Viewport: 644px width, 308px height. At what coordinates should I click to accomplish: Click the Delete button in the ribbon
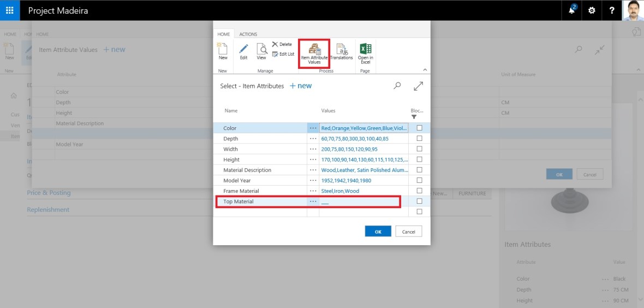pyautogui.click(x=282, y=44)
